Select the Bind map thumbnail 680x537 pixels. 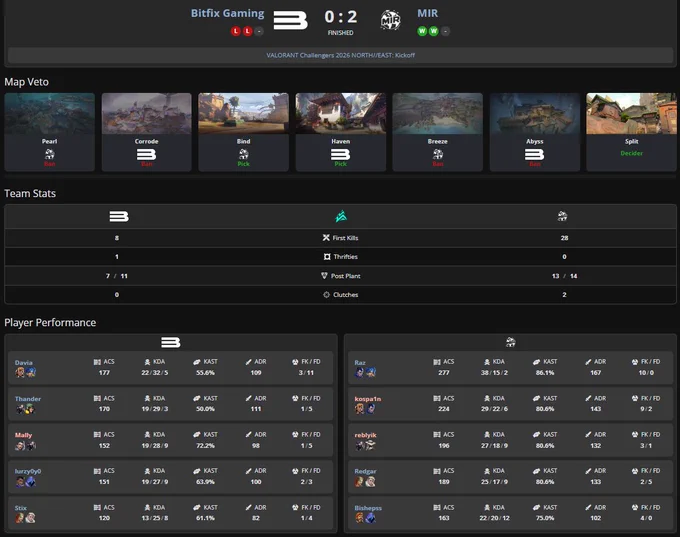pyautogui.click(x=243, y=114)
